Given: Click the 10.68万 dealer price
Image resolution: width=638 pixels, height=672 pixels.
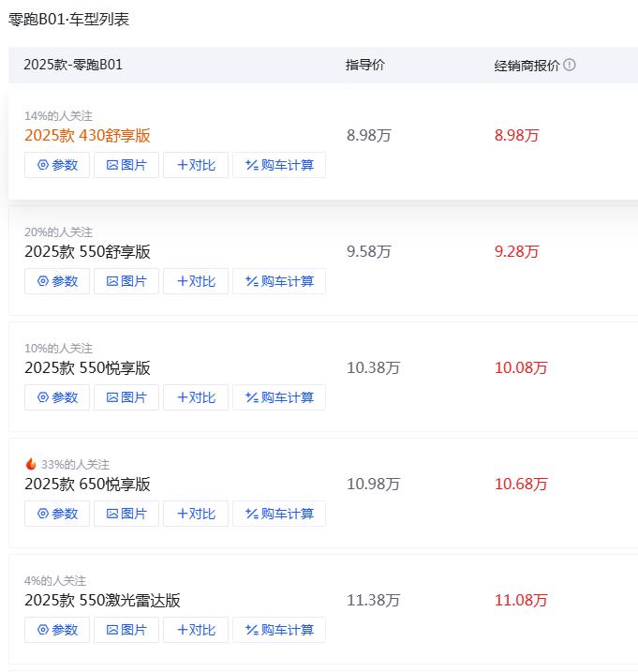Looking at the screenshot, I should [x=521, y=485].
